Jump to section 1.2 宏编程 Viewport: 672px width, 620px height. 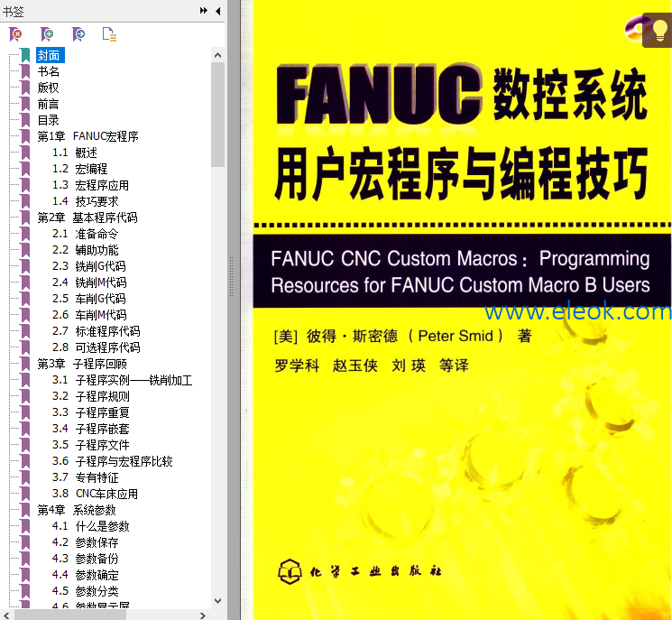point(79,169)
